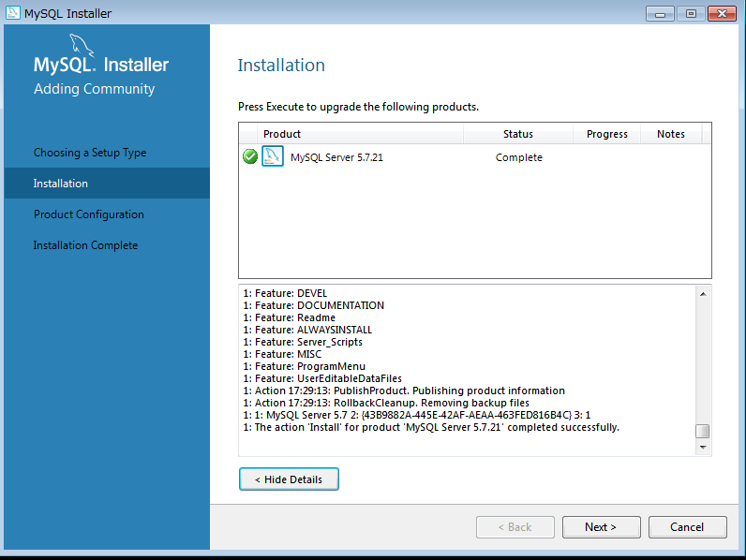Viewport: 746px width, 560px height.
Task: Click the MySQL Installer title bar icon
Action: (x=13, y=13)
